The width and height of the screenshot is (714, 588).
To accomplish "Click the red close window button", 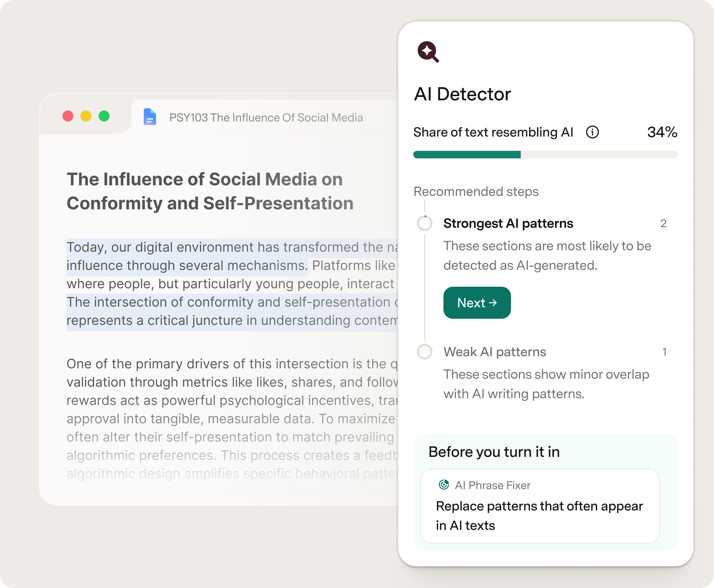I will coord(68,116).
